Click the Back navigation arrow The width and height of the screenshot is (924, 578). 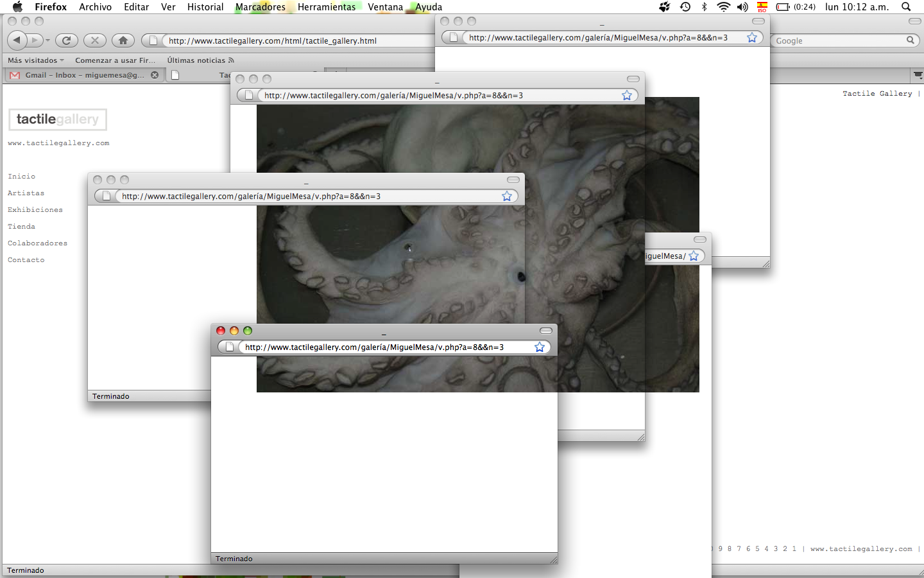(x=17, y=40)
